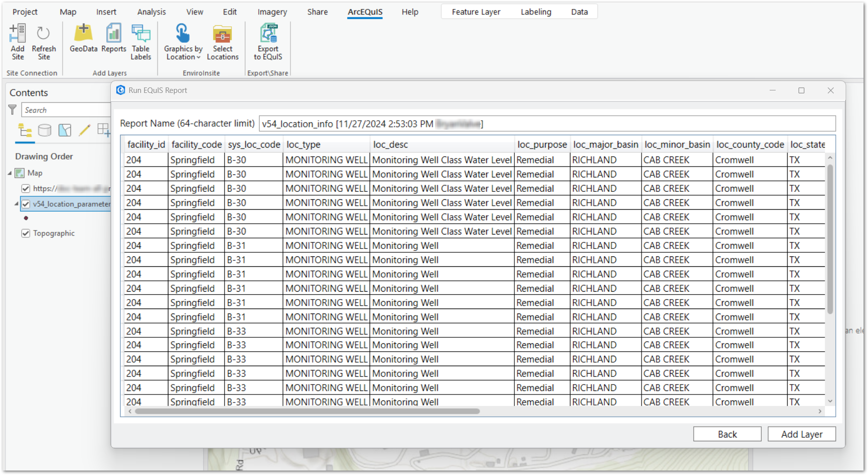Click the Add Layer button
Image resolution: width=868 pixels, height=475 pixels.
click(x=801, y=434)
